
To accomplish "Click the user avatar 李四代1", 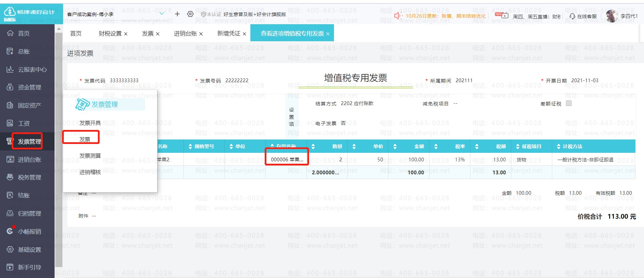I will pyautogui.click(x=611, y=16).
